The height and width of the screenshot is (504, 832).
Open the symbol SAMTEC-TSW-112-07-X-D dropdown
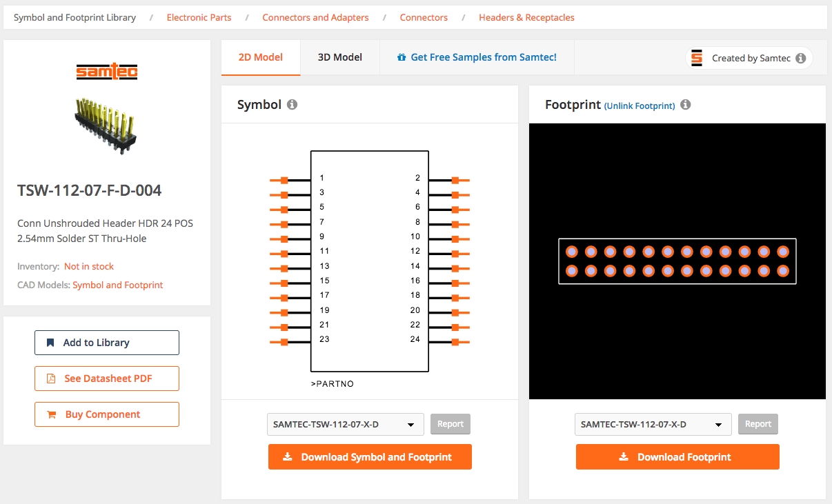coord(345,425)
